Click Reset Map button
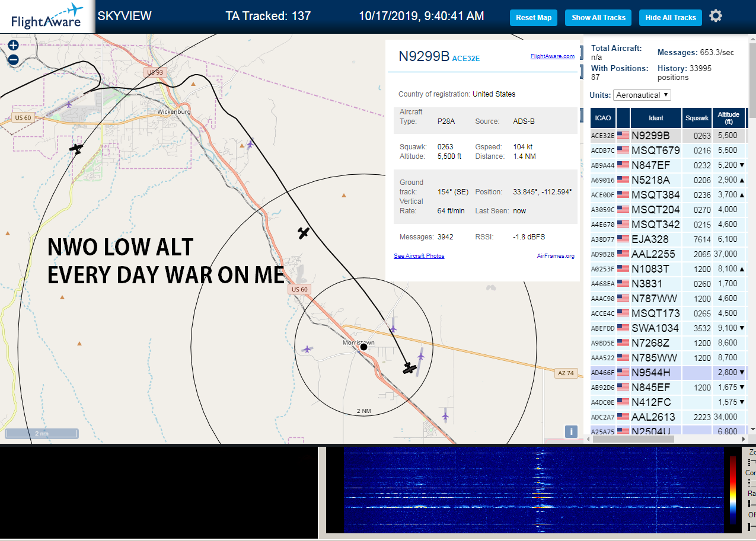 [534, 18]
